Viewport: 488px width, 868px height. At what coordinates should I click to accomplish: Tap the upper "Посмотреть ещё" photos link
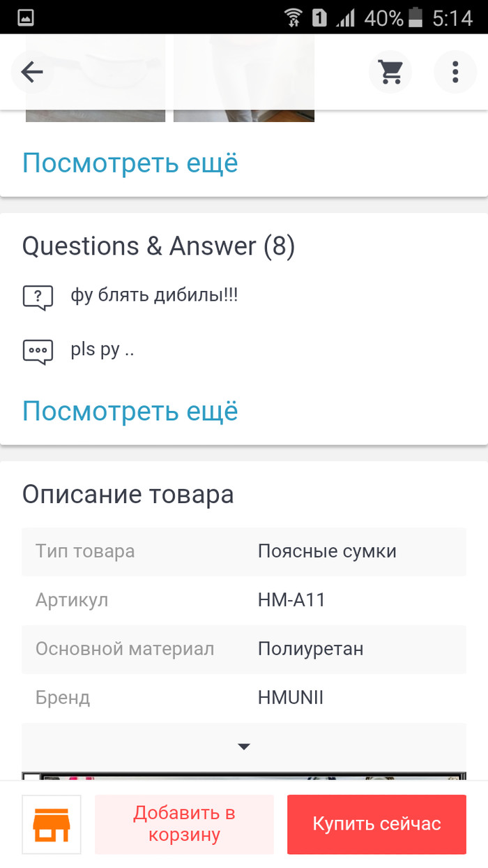(130, 163)
